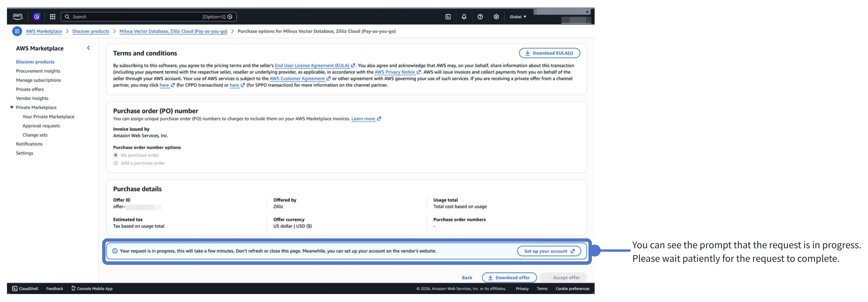Open the Privacy footer link

(522, 288)
